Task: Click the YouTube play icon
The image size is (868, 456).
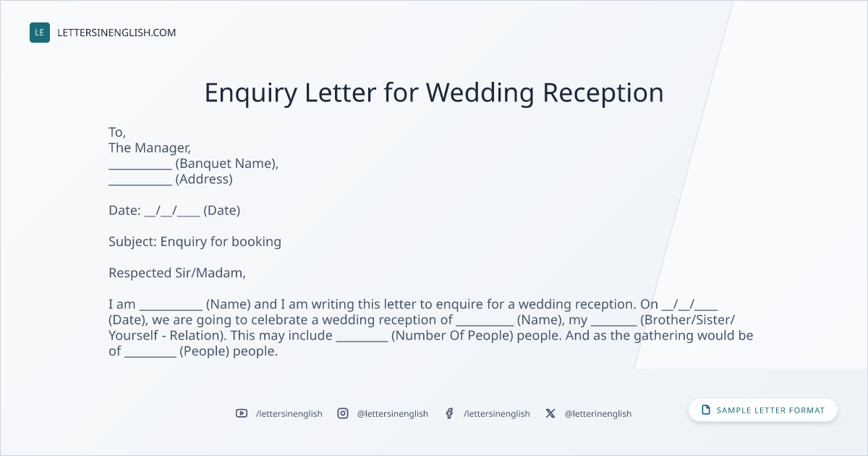Action: [x=242, y=413]
